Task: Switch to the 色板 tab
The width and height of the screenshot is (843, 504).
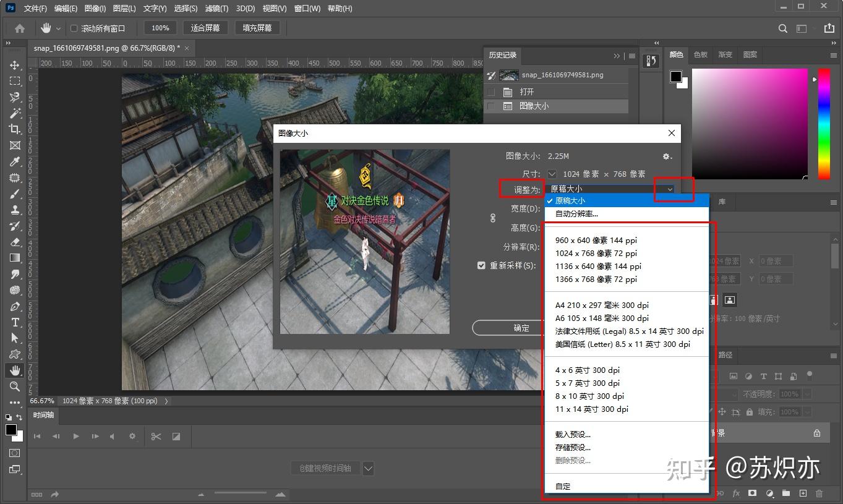Action: (x=700, y=55)
